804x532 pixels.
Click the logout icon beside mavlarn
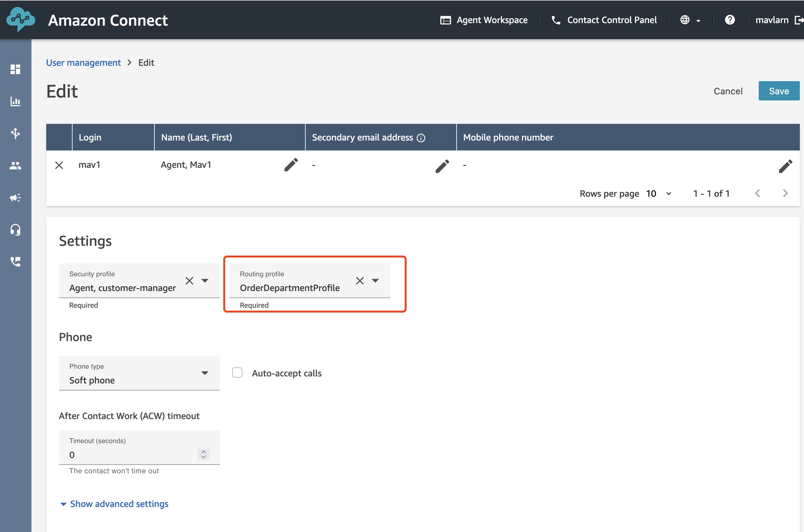click(799, 20)
